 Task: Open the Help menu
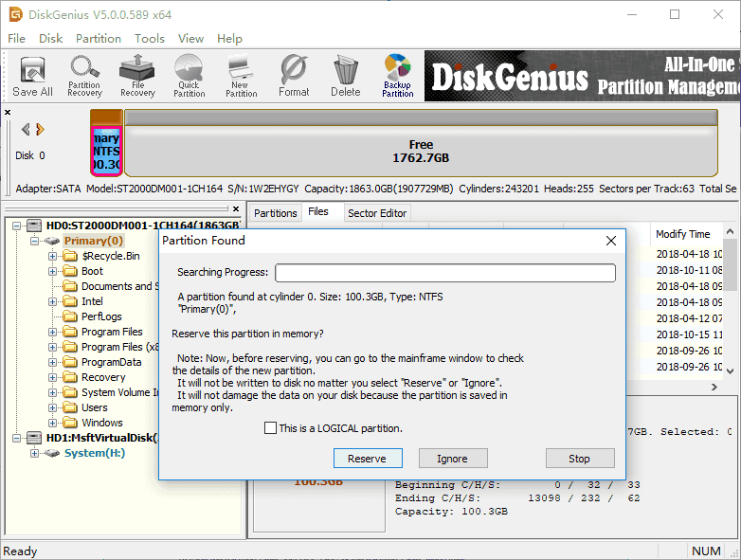(229, 38)
